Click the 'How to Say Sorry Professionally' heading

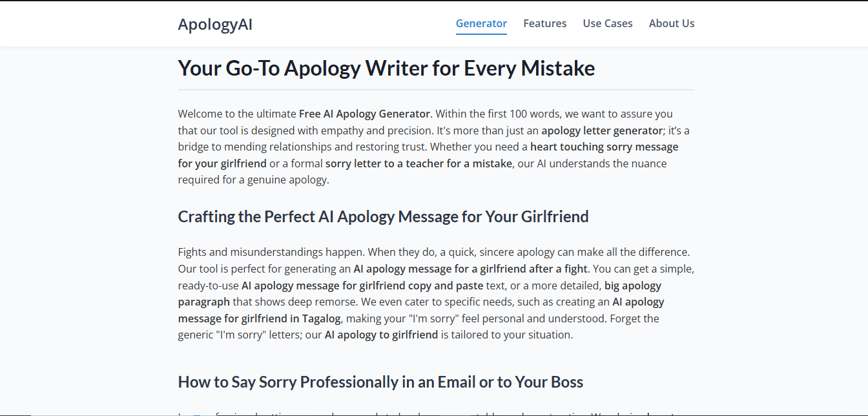pyautogui.click(x=380, y=382)
